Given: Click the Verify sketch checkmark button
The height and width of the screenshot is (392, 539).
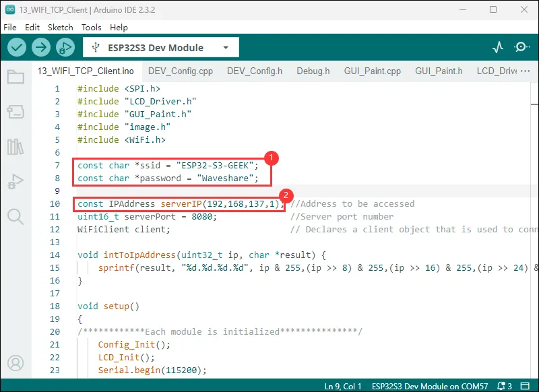Looking at the screenshot, I should click(17, 47).
